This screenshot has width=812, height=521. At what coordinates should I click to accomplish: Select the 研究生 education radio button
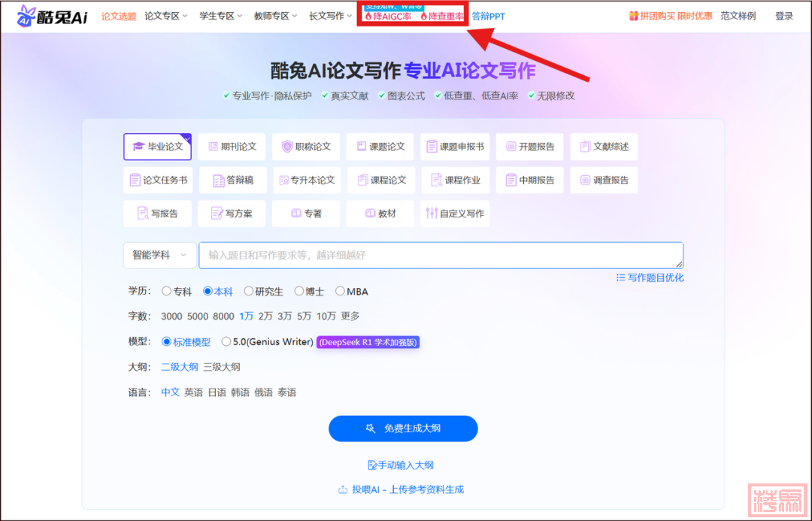249,291
